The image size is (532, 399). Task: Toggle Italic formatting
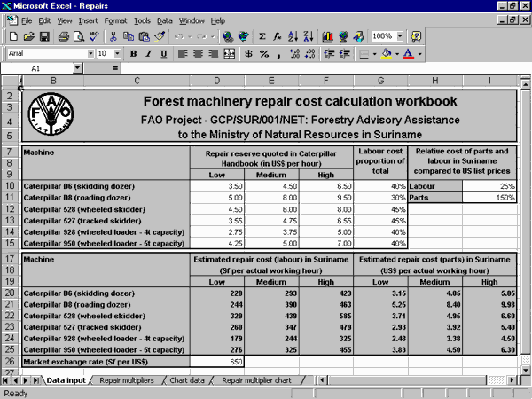point(149,54)
